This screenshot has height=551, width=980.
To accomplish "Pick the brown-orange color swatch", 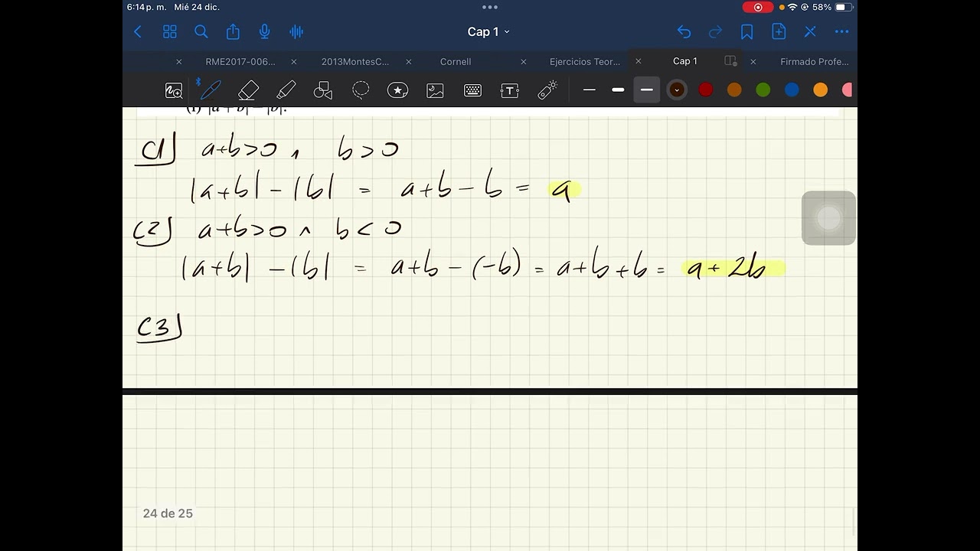I will [734, 90].
